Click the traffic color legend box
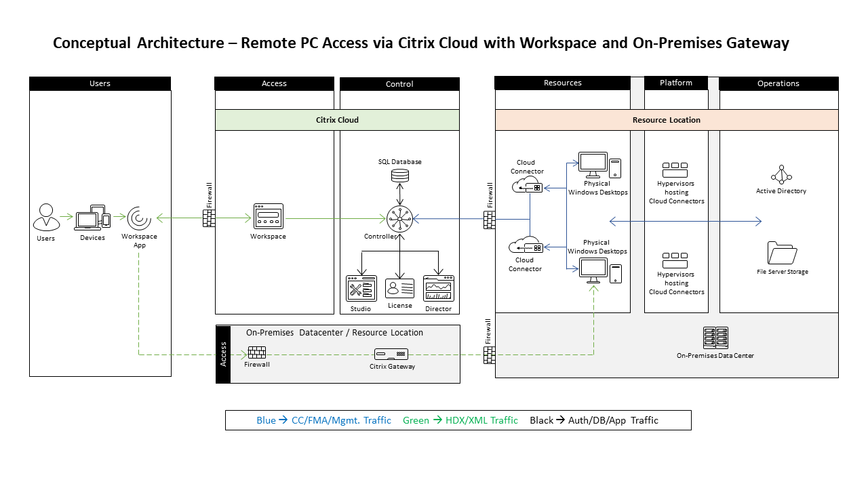 click(458, 420)
